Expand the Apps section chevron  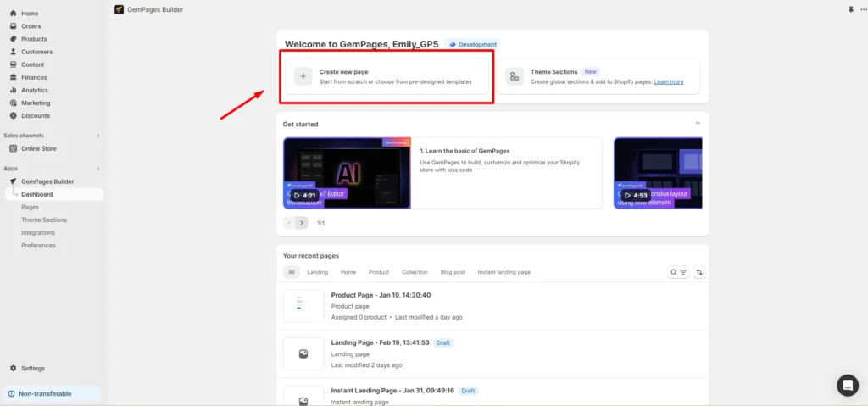pos(97,169)
